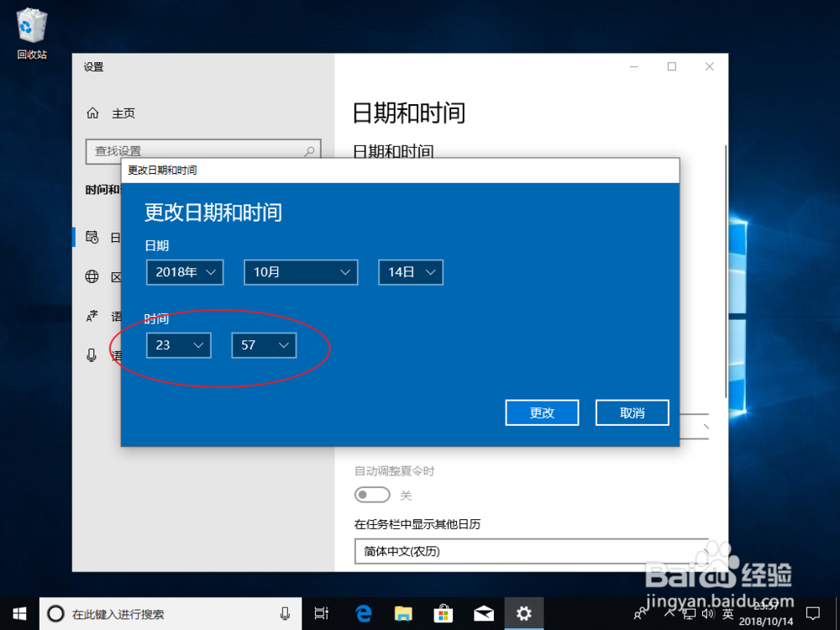Toggle the automatic daylight saving switch
Image resolution: width=840 pixels, height=630 pixels.
coord(372,495)
